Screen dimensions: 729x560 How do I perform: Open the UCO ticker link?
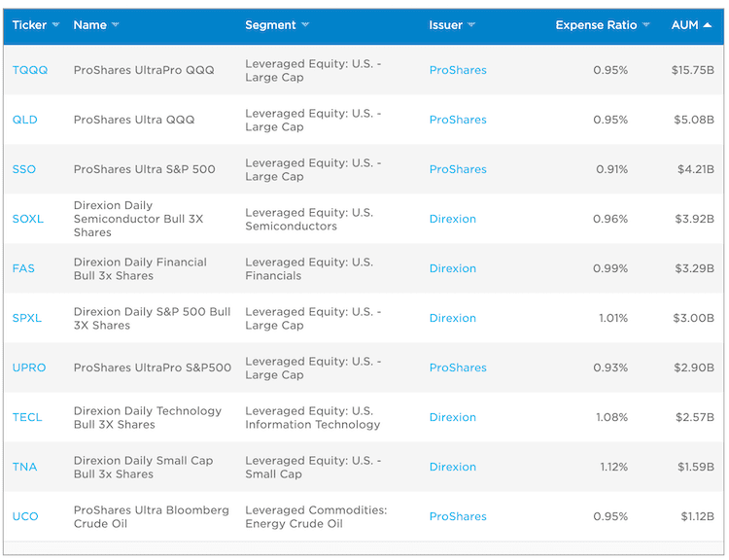pyautogui.click(x=25, y=517)
